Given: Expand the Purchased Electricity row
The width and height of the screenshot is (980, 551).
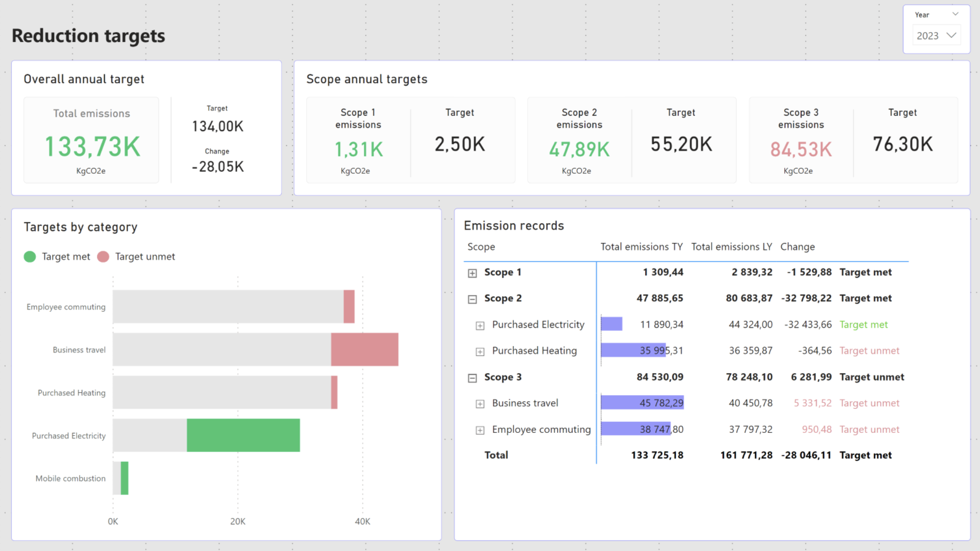Looking at the screenshot, I should click(480, 326).
